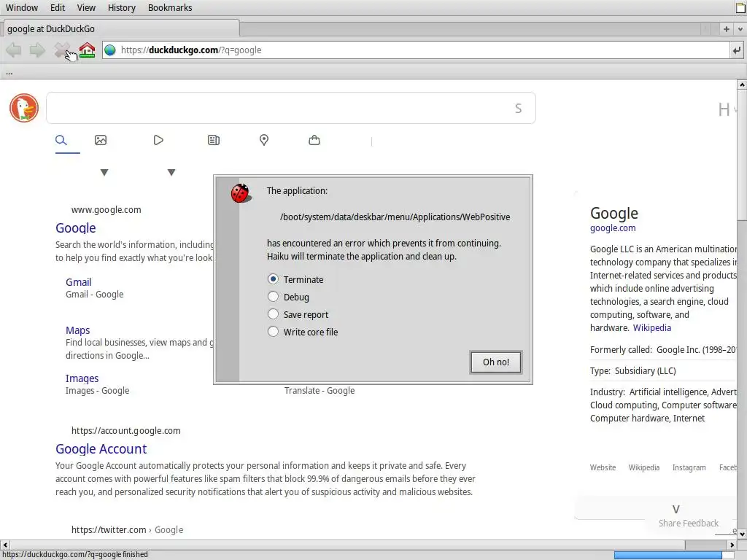Screen dimensions: 747x560
Task: Click in the DuckDuckGo search box
Action: [291, 108]
